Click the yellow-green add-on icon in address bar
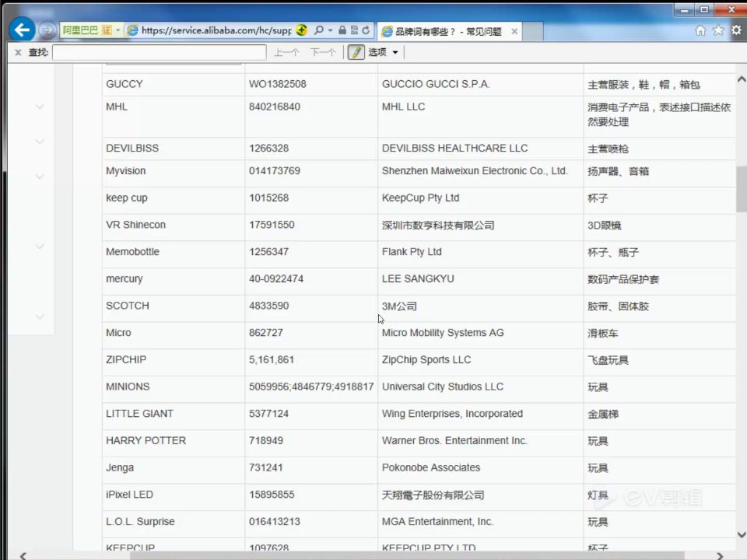 pyautogui.click(x=301, y=30)
